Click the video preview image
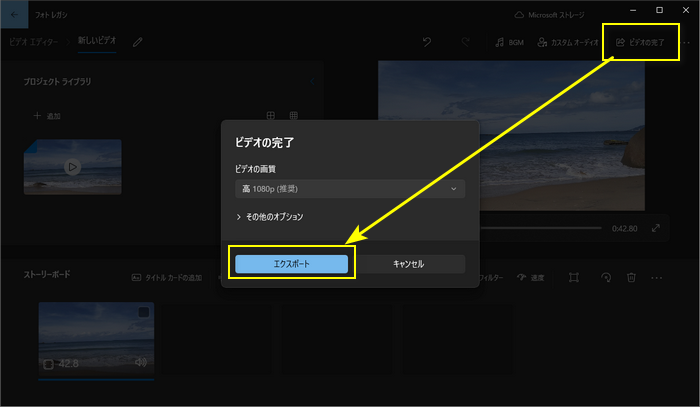The height and width of the screenshot is (407, 700). pyautogui.click(x=512, y=135)
